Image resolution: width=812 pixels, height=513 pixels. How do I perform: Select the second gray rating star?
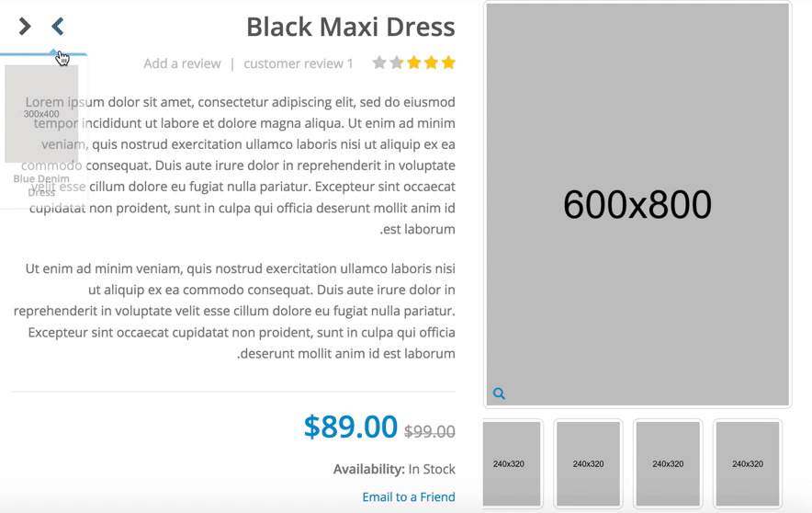pos(397,63)
